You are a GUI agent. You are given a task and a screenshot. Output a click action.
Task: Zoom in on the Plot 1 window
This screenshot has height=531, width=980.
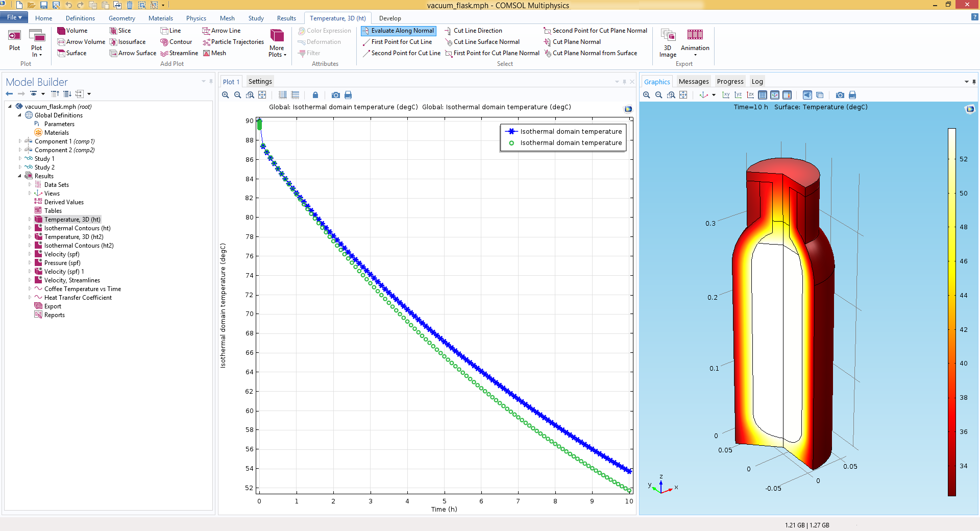pos(226,95)
